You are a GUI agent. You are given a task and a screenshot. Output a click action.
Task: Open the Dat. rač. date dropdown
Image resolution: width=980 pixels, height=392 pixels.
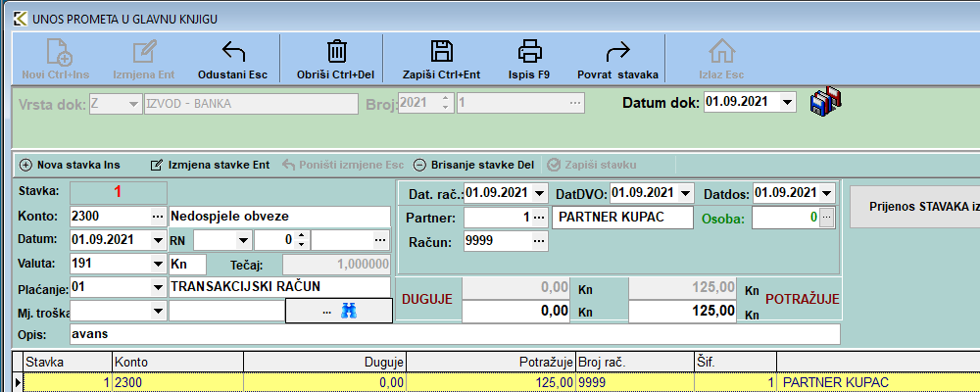[539, 194]
